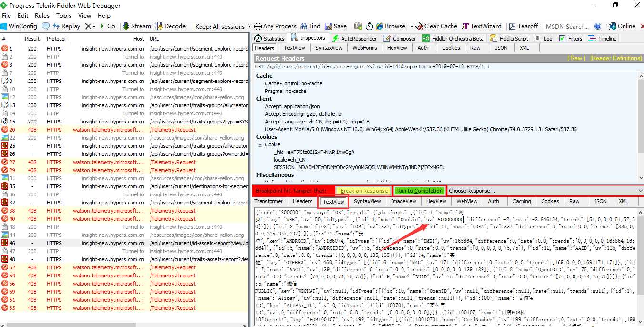This screenshot has height=327, width=644.
Task: Click the WinConfig toolbar button
Action: [19, 26]
